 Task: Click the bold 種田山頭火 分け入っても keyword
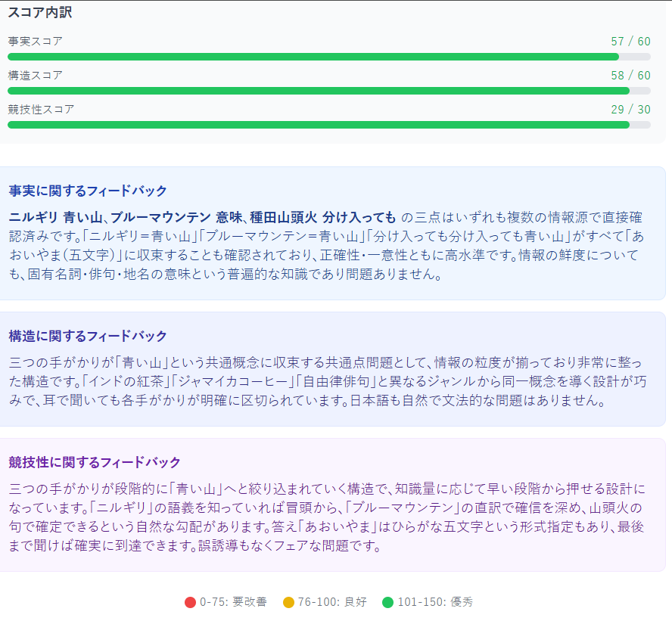tap(322, 218)
